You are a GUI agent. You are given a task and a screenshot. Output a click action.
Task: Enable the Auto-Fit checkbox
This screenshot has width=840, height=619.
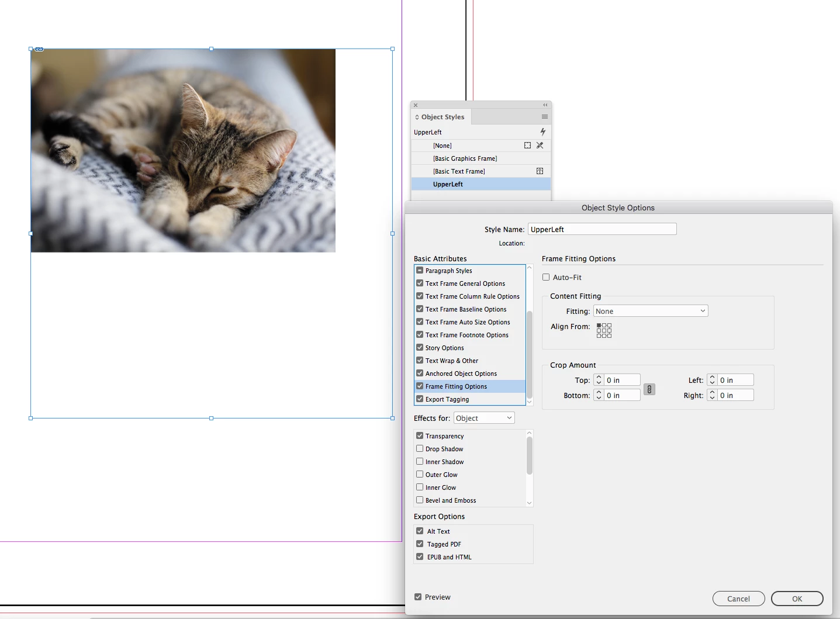coord(546,278)
